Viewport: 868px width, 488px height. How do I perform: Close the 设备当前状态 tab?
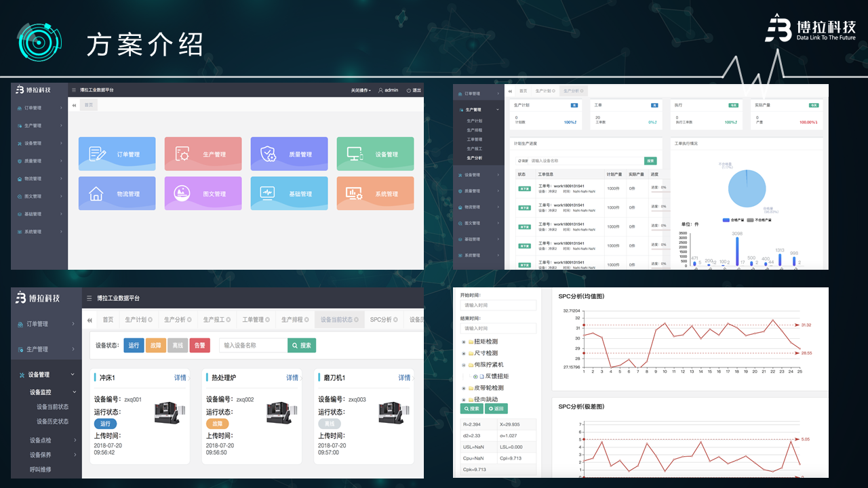tap(357, 320)
